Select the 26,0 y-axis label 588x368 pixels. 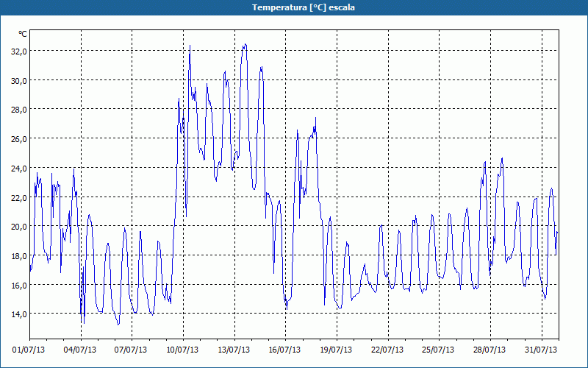pos(19,139)
